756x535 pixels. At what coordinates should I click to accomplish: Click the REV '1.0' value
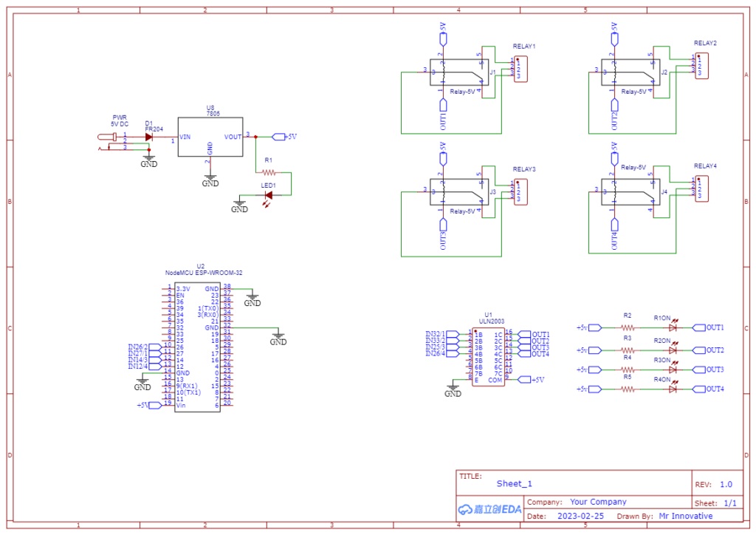pyautogui.click(x=726, y=484)
